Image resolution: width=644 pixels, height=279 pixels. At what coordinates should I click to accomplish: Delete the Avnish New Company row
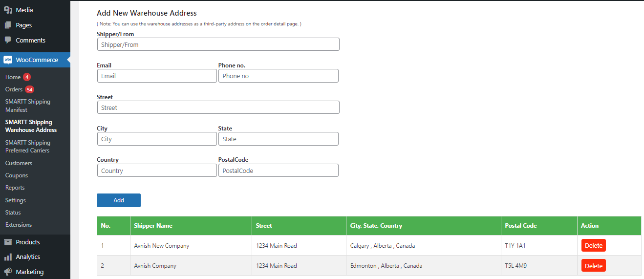tap(593, 245)
